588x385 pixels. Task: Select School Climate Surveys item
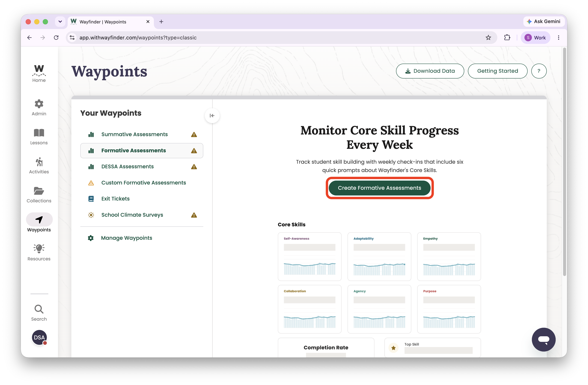142,215
